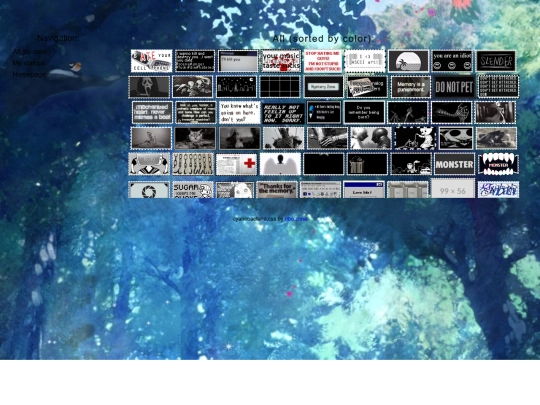Open the 'All (by color)' navigation link
The height and width of the screenshot is (405, 540).
tap(31, 52)
